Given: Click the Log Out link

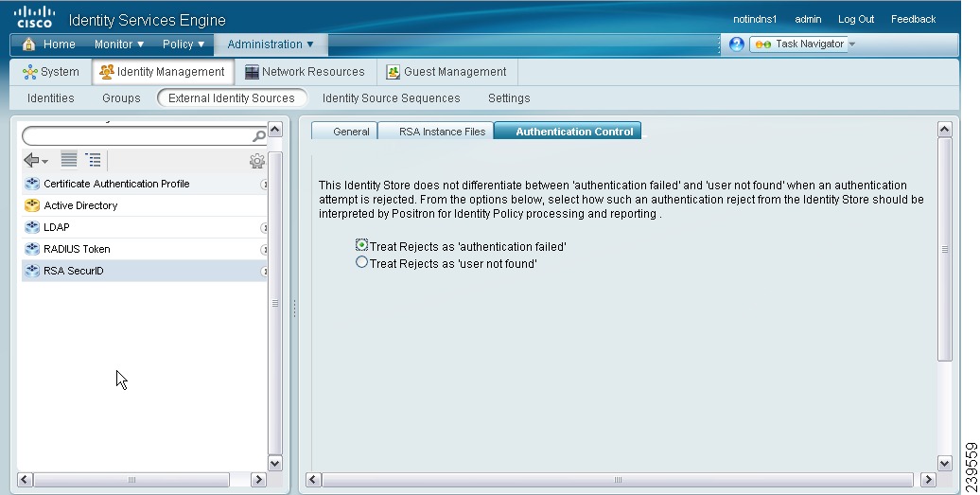Looking at the screenshot, I should click(856, 19).
